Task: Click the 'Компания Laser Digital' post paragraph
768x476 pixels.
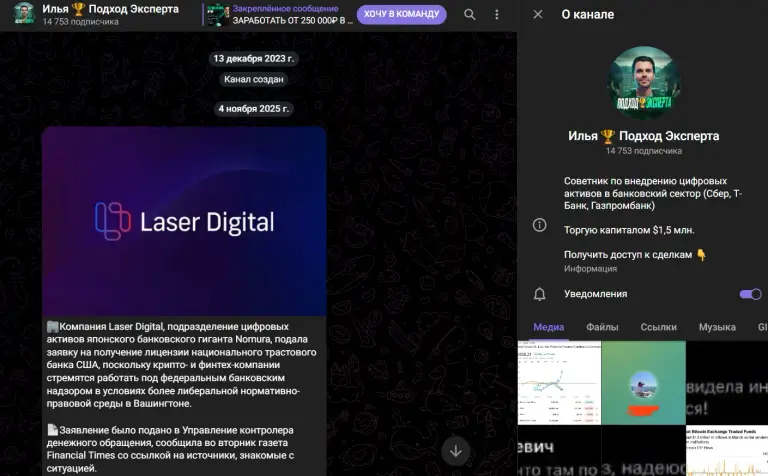Action: [x=182, y=365]
